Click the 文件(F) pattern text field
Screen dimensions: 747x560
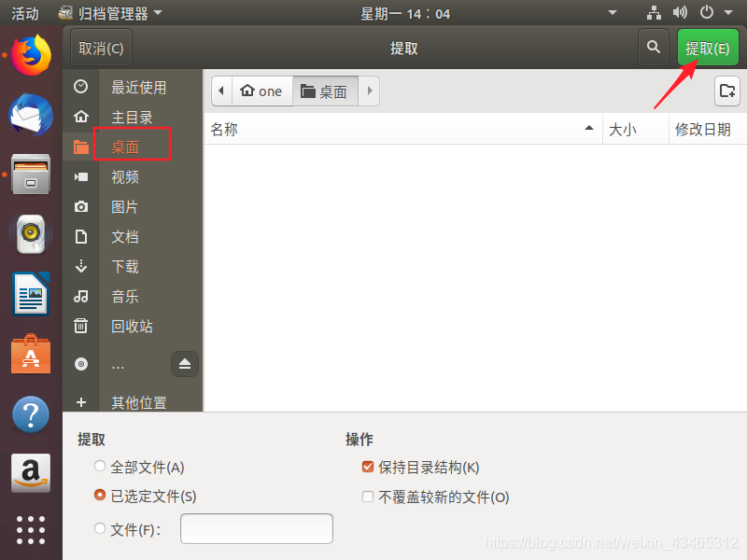coord(256,528)
